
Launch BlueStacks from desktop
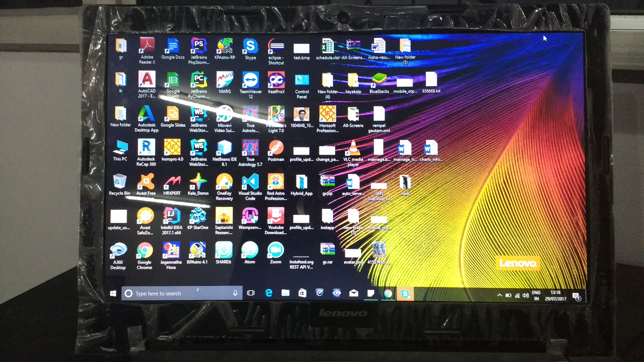[x=379, y=83]
